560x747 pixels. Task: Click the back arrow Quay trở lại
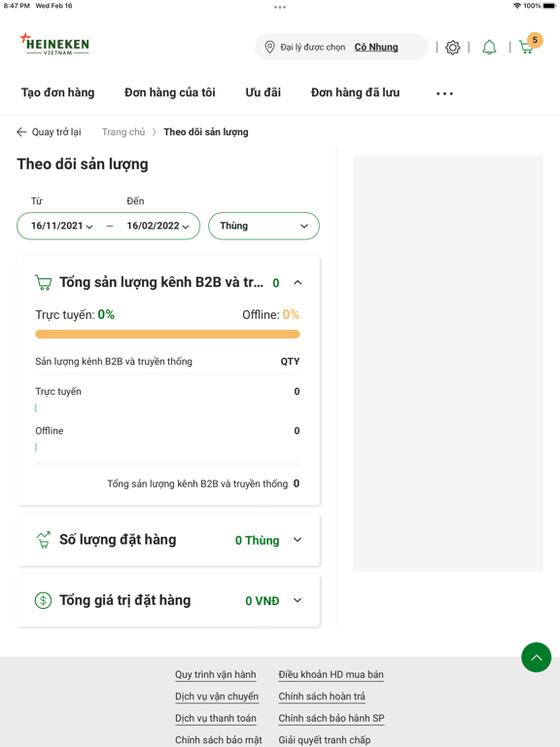point(49,132)
